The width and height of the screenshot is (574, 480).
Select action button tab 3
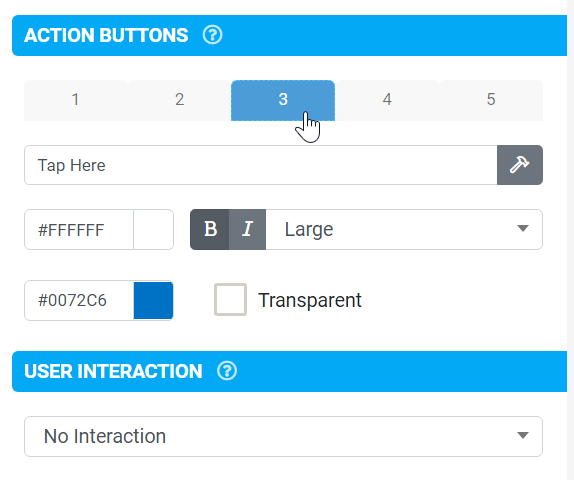[x=283, y=100]
